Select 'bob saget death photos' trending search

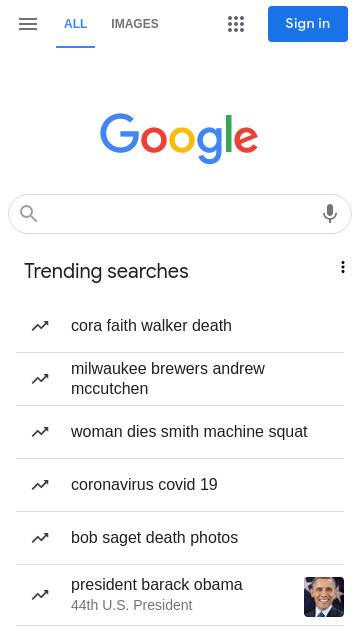[180, 538]
